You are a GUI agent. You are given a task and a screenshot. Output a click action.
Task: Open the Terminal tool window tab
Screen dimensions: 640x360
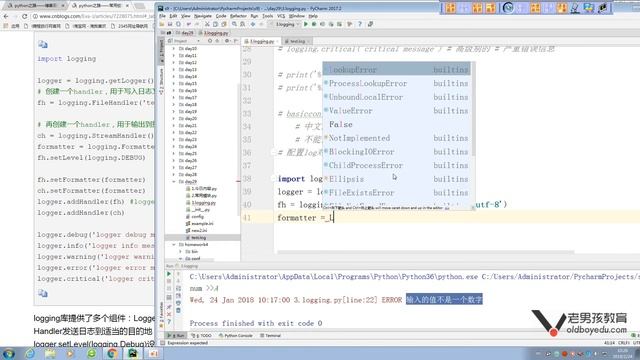270,336
